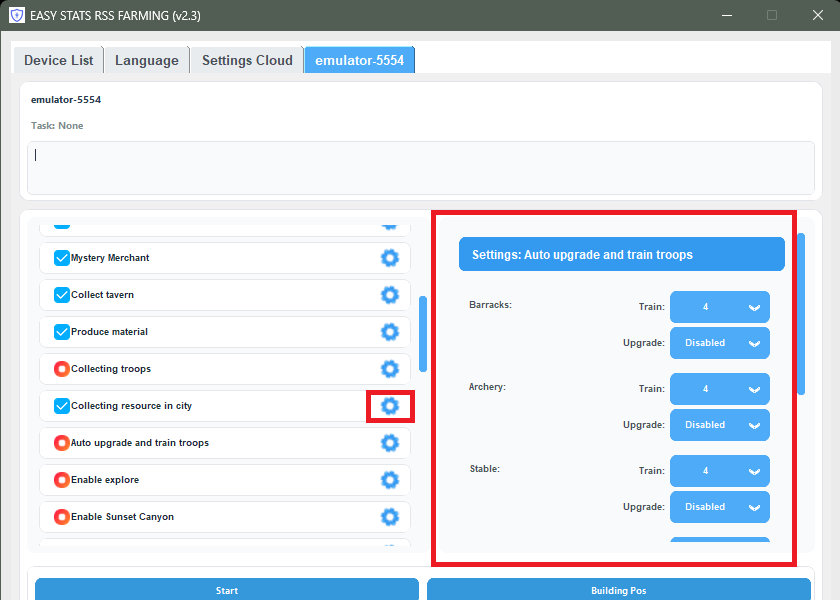
Task: Open Enable explore settings gear
Action: [x=389, y=479]
